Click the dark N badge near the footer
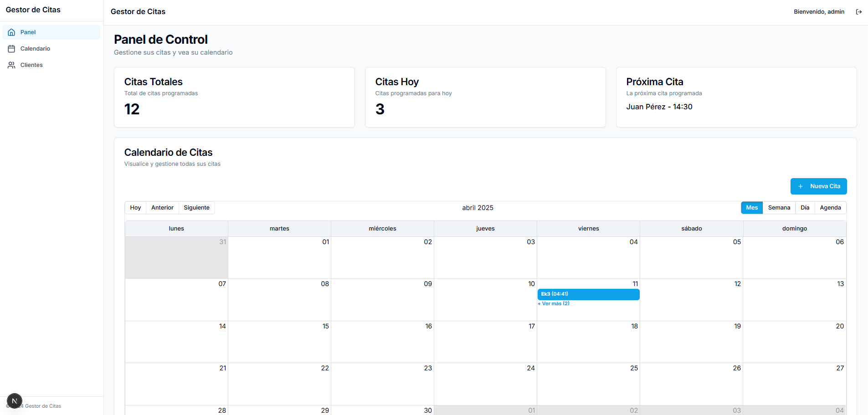 point(15,401)
